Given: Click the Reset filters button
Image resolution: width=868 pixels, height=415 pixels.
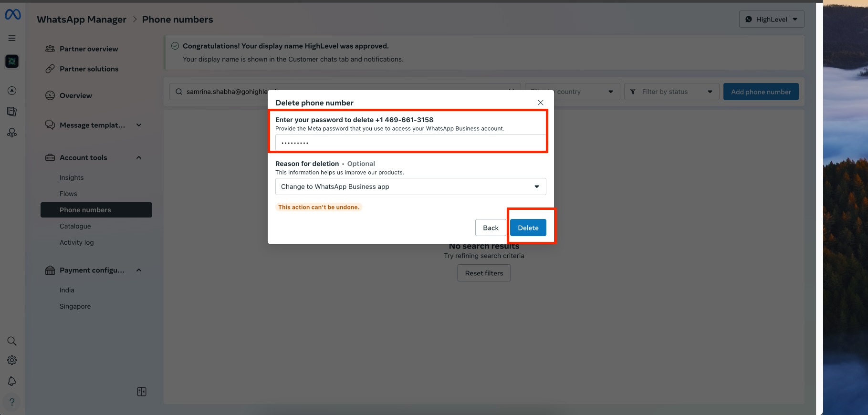Looking at the screenshot, I should (484, 273).
